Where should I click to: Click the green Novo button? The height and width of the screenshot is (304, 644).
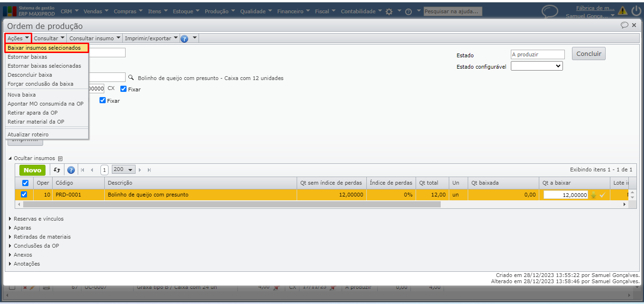click(32, 170)
